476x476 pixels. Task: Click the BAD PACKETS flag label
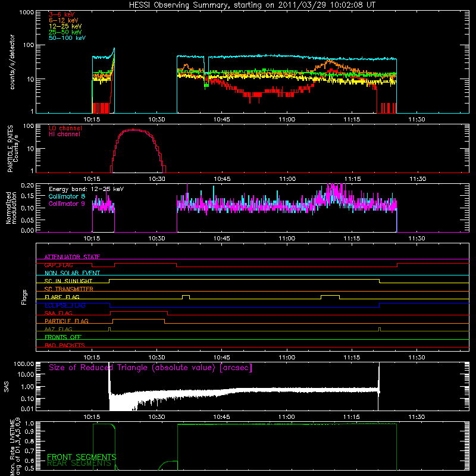(x=65, y=345)
